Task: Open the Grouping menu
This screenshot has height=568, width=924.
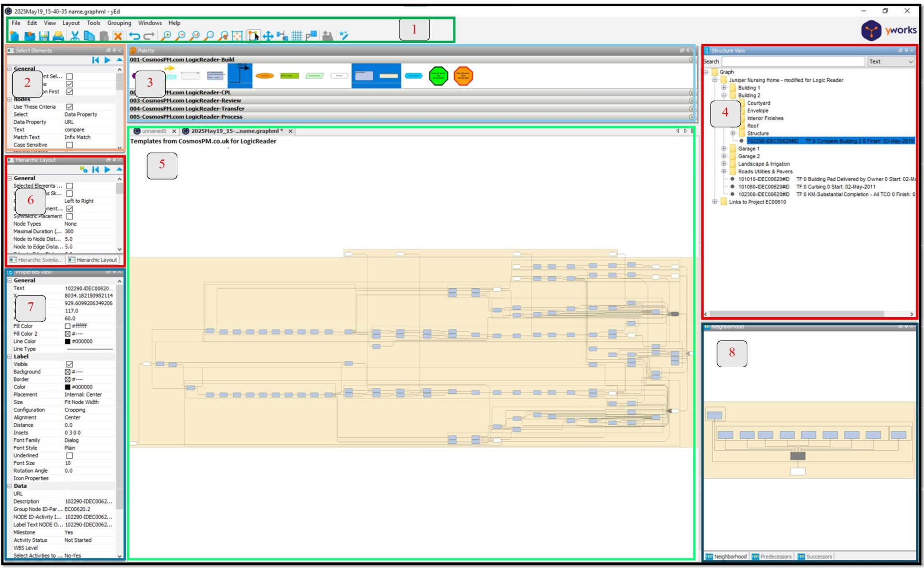Action: (x=120, y=23)
